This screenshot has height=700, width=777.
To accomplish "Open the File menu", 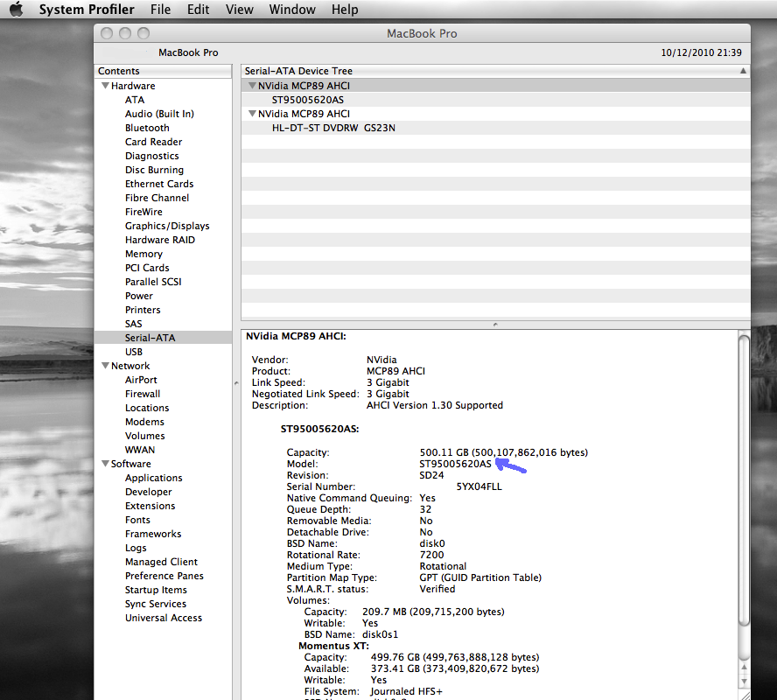I will point(160,10).
